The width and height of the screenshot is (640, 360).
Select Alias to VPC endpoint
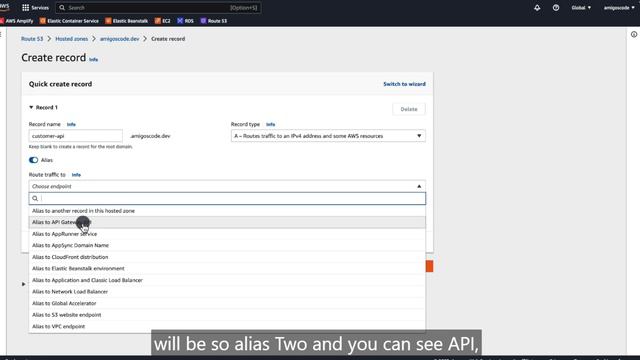227,327
